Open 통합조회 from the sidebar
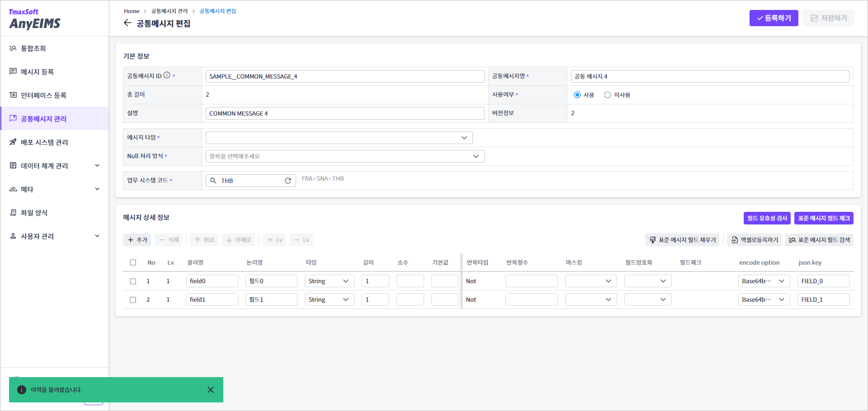 tap(54, 48)
